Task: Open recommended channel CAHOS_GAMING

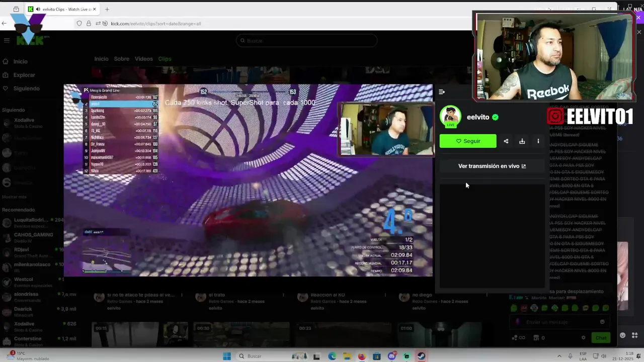Action: click(34, 237)
